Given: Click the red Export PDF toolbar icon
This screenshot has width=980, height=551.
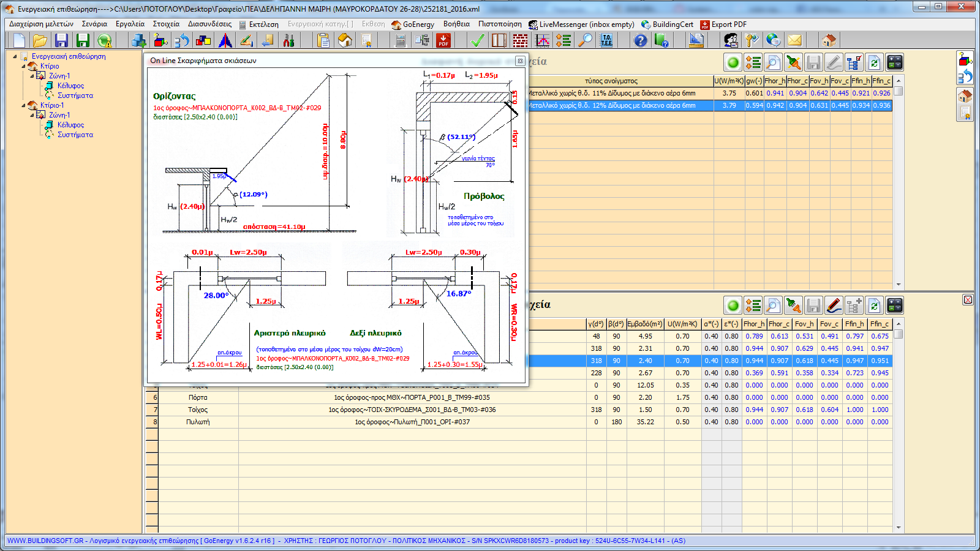Looking at the screenshot, I should click(x=443, y=40).
